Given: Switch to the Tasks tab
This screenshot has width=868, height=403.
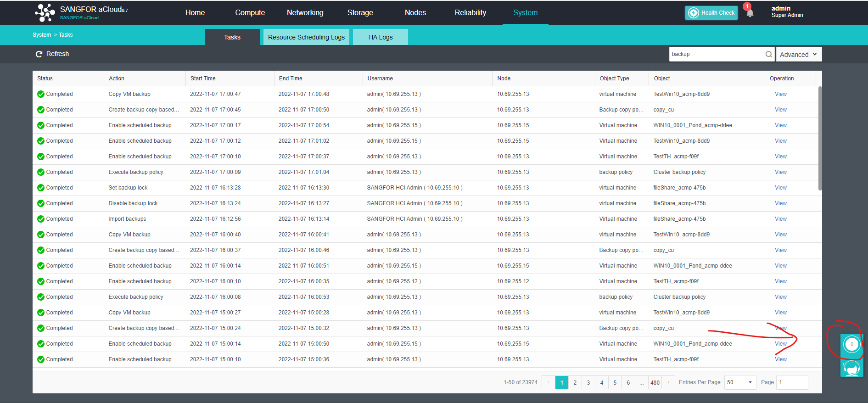Looking at the screenshot, I should click(x=232, y=37).
